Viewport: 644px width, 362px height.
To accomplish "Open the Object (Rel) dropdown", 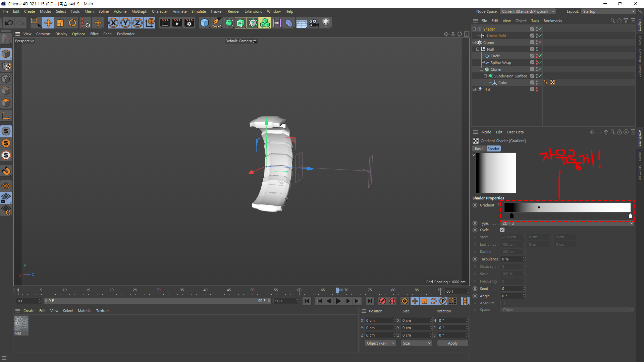I will (380, 343).
